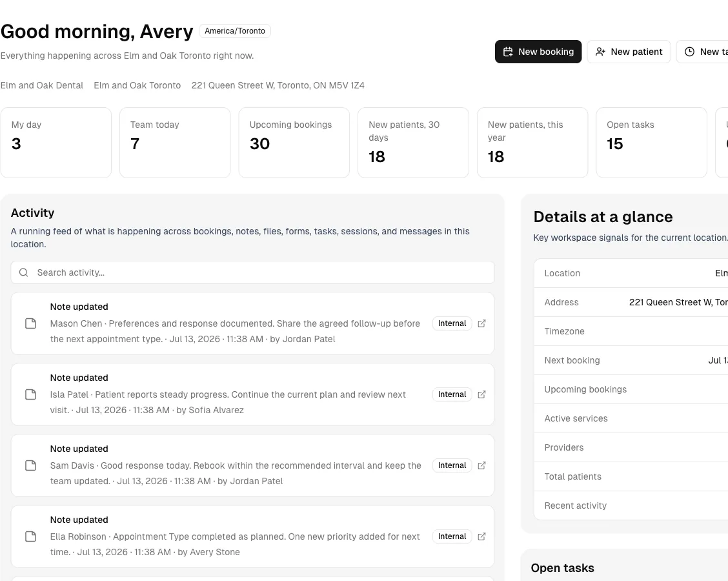Select Elm and Oak Toronto breadcrumb

point(137,85)
